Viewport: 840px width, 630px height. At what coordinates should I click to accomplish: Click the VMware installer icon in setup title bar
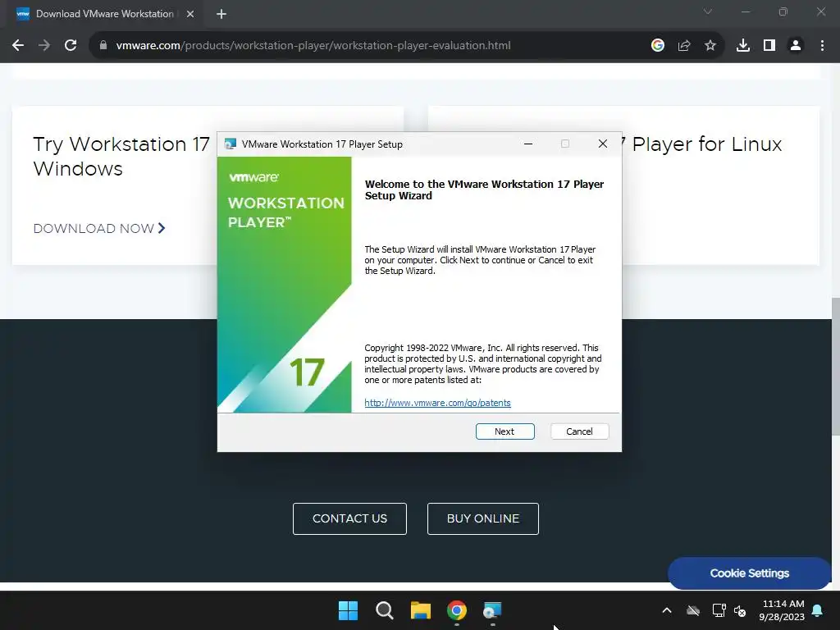tap(231, 144)
